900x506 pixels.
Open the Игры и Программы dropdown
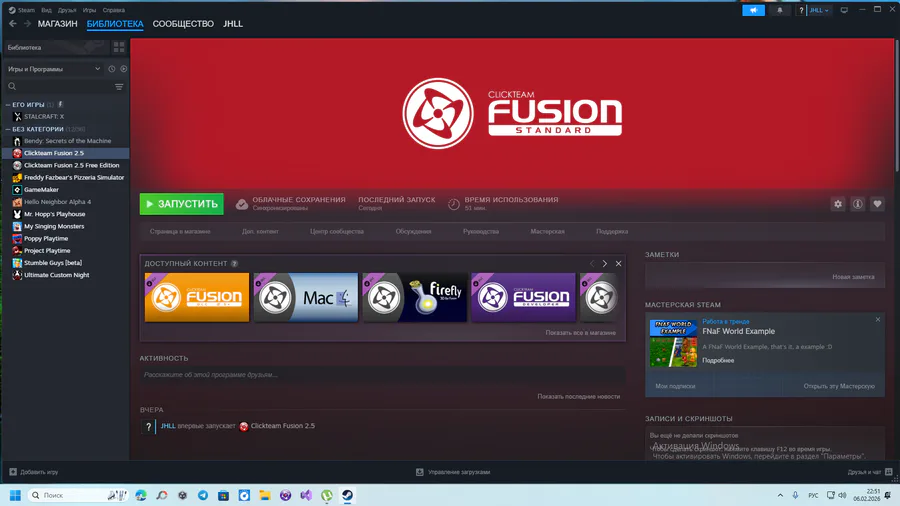(55, 69)
